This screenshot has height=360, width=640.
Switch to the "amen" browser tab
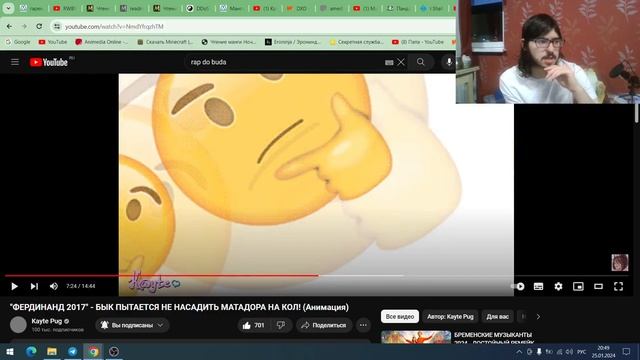coord(331,8)
